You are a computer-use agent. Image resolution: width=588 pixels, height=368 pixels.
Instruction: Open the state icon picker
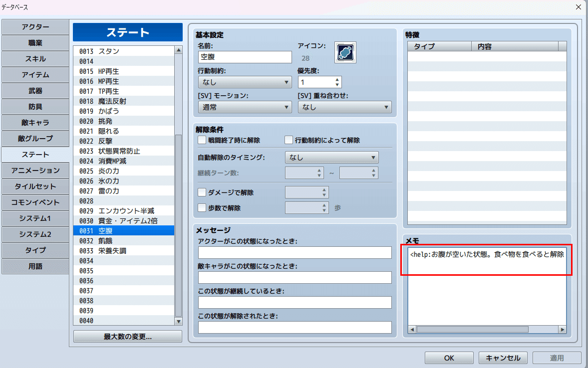(x=345, y=52)
